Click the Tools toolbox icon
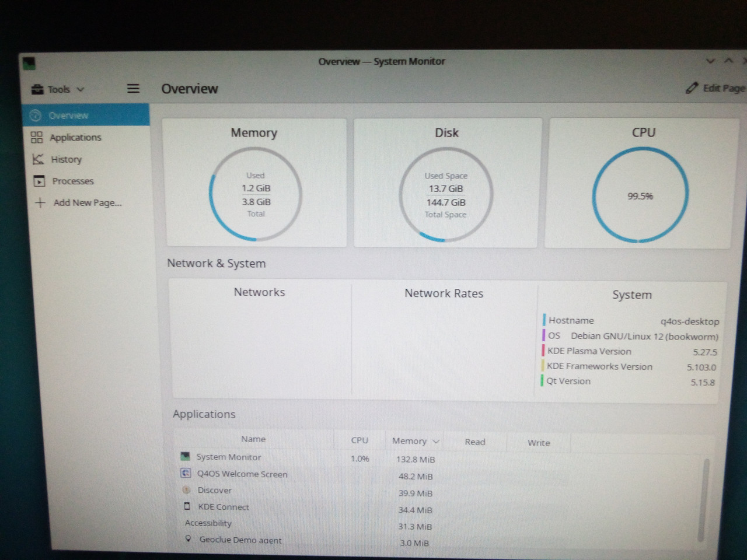The width and height of the screenshot is (747, 560). coord(38,89)
